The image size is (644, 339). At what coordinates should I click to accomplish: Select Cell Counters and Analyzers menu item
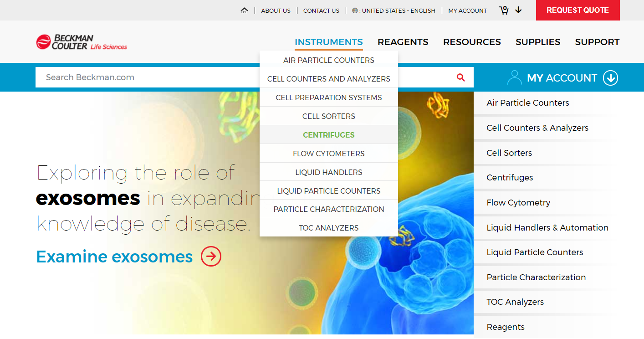click(329, 79)
